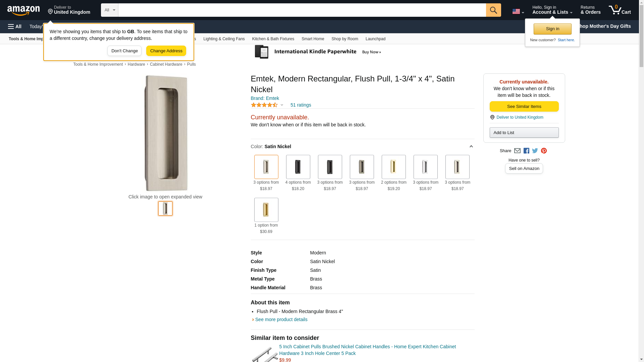Open the All search category dropdown
The width and height of the screenshot is (644, 362).
pos(109,10)
